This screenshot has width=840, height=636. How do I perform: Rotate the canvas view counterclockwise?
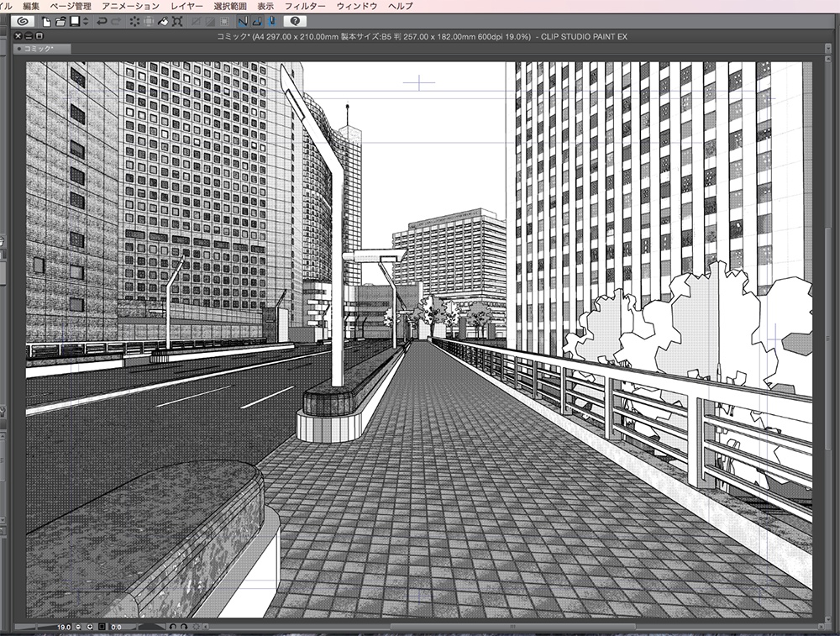[x=174, y=628]
